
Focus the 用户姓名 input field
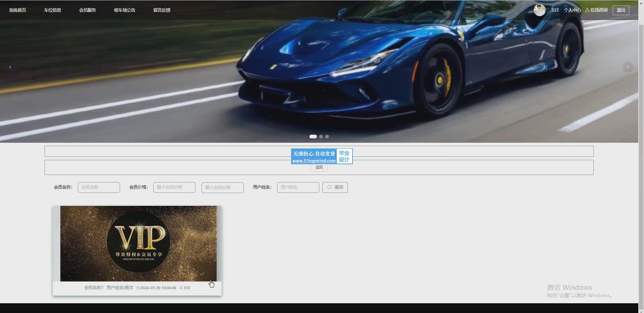coord(298,187)
